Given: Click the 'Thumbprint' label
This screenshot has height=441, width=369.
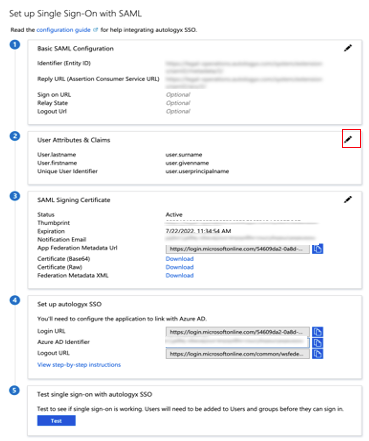Looking at the screenshot, I should [x=53, y=223].
